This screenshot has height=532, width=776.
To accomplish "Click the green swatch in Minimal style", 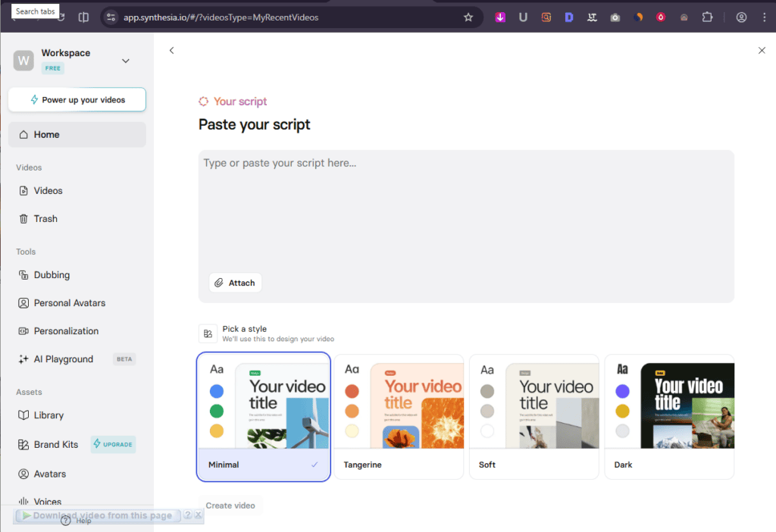I will tap(217, 412).
